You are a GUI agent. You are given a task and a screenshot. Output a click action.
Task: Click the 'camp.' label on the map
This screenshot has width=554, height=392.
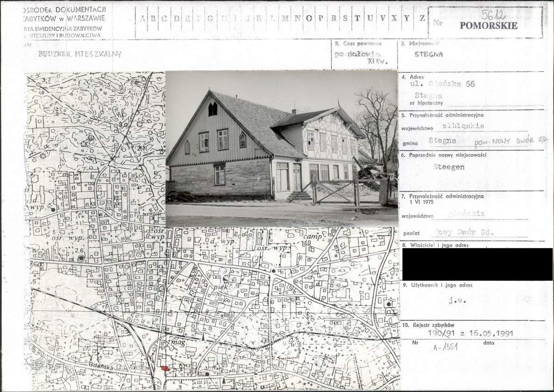[314, 236]
